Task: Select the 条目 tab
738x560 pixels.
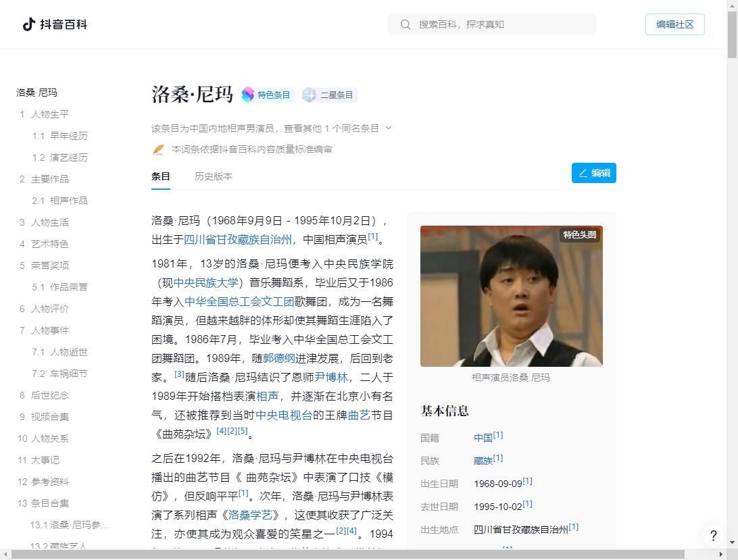Action: (161, 176)
